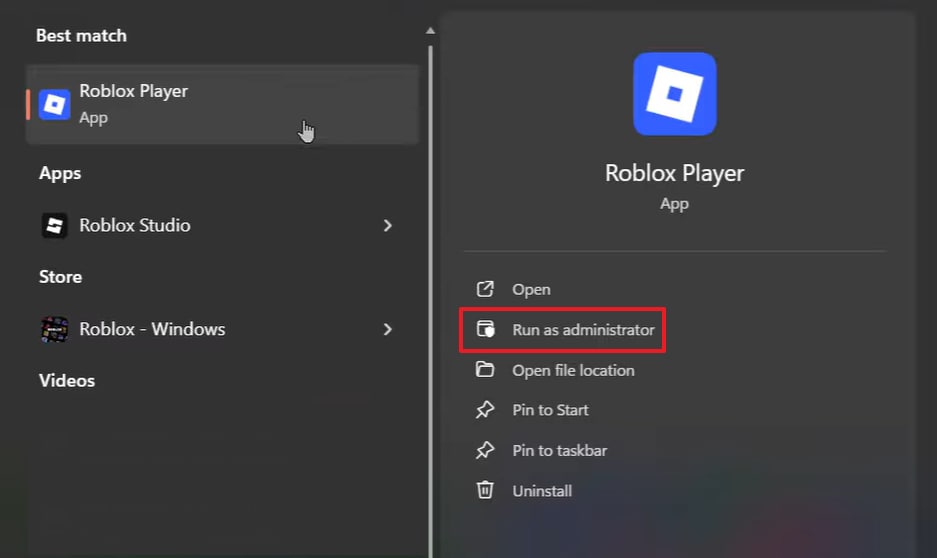Click the pin icon next to Pin to taskbar
The width and height of the screenshot is (937, 558).
coord(485,450)
